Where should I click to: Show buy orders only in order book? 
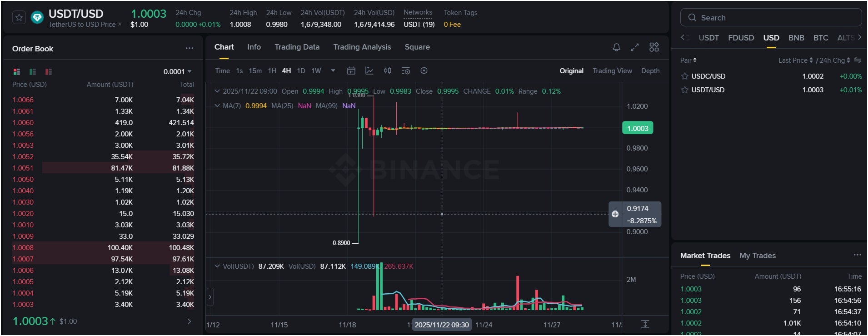pos(33,72)
